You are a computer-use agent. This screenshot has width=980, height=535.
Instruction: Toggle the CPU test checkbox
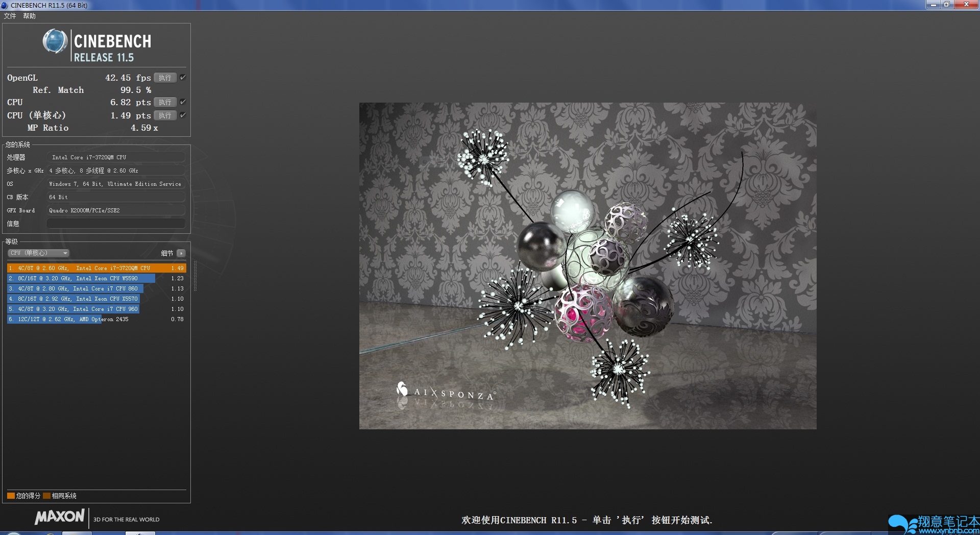(183, 102)
